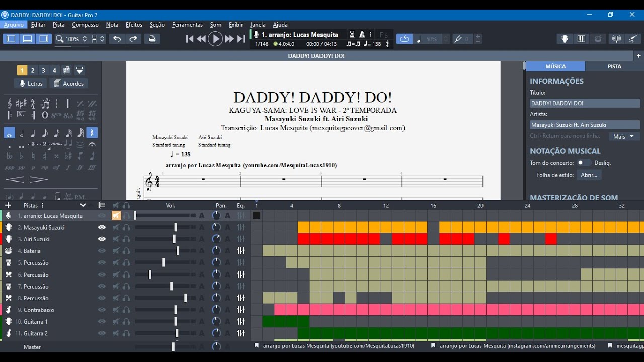
Task: Add a new track with the plus icon
Action: [8, 205]
